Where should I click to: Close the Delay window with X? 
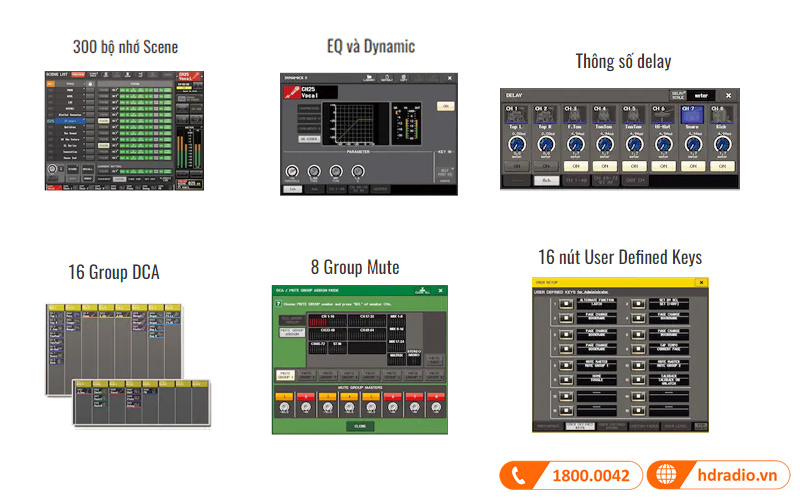(x=729, y=96)
